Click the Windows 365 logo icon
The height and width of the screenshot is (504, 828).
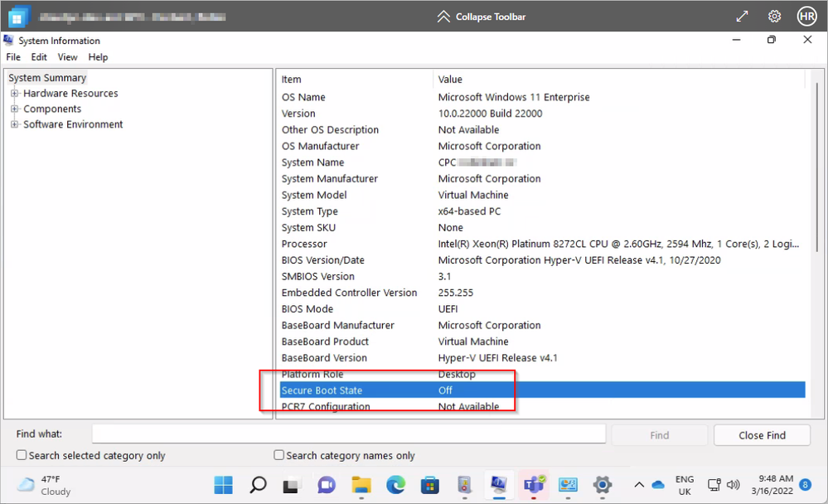click(18, 17)
